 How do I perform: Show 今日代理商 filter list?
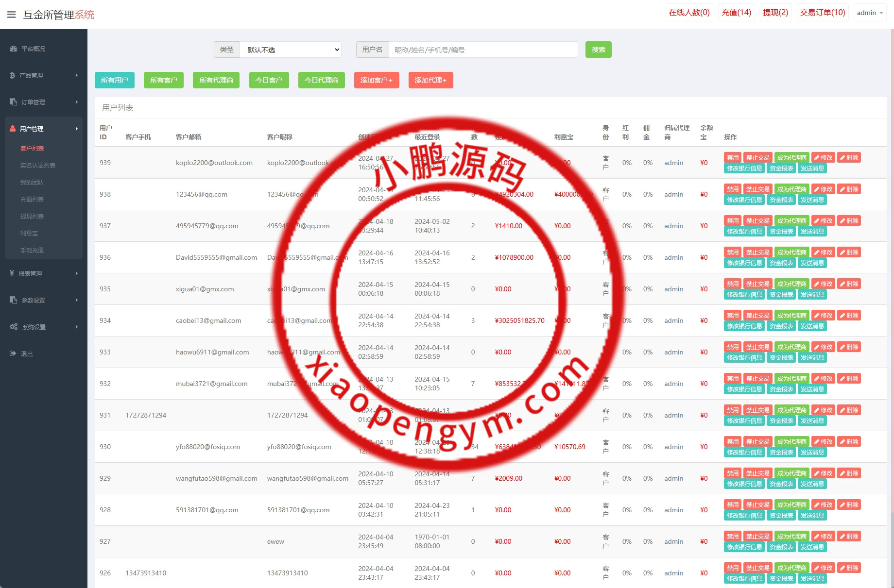point(321,80)
